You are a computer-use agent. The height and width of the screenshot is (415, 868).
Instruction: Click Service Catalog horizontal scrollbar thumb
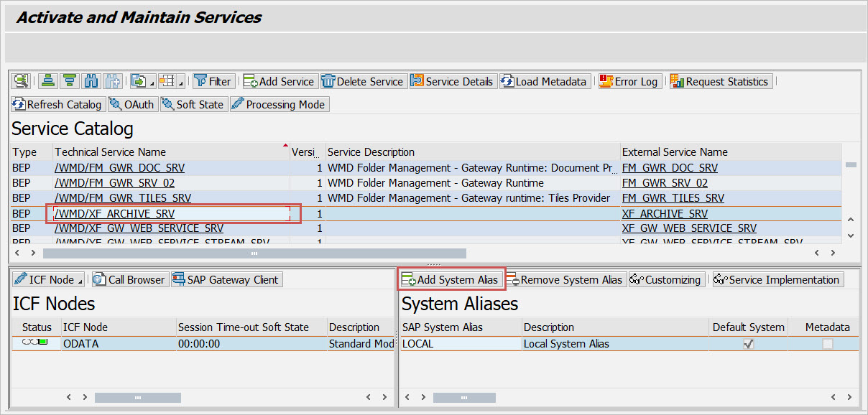pyautogui.click(x=254, y=253)
